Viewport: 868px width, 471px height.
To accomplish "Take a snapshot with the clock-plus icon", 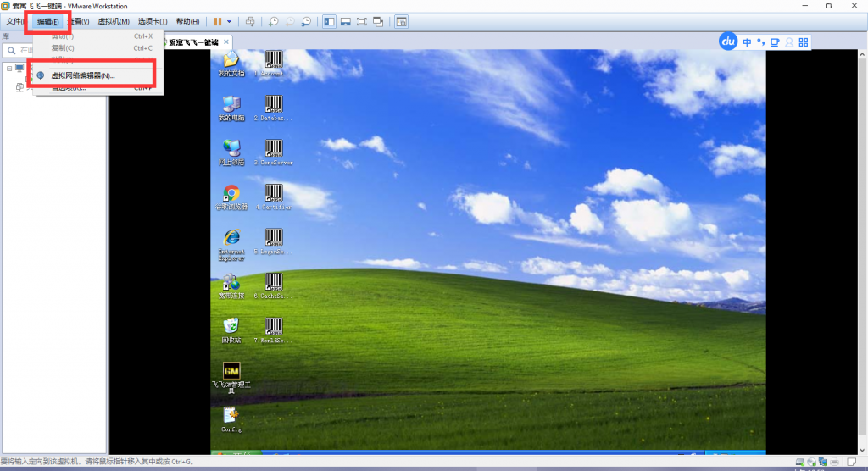I will point(274,21).
